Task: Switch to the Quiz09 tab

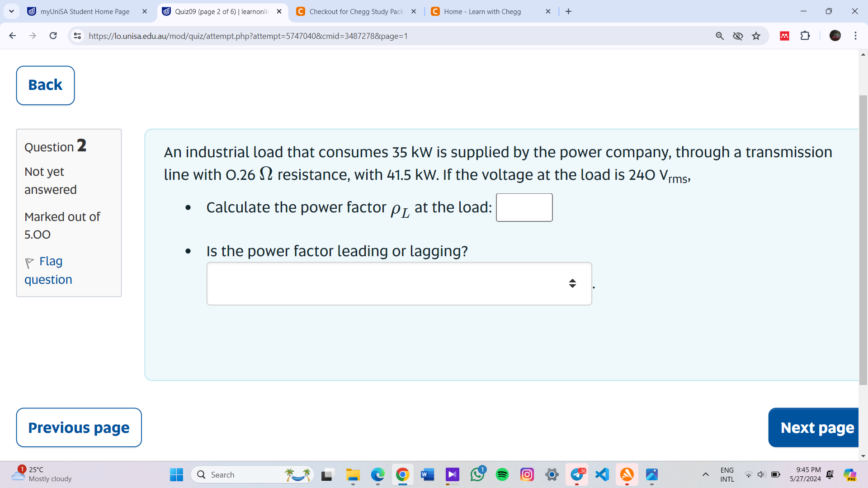Action: [217, 11]
